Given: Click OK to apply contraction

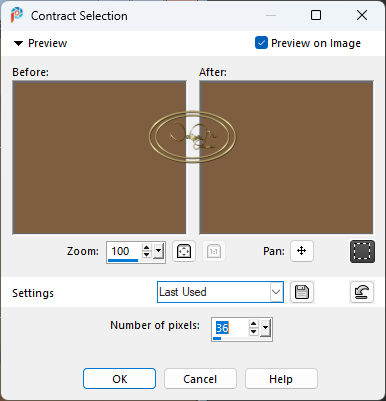Looking at the screenshot, I should click(119, 379).
